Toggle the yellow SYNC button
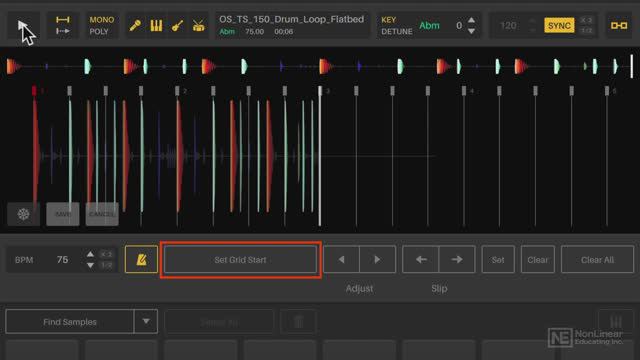640x360 pixels. (559, 26)
